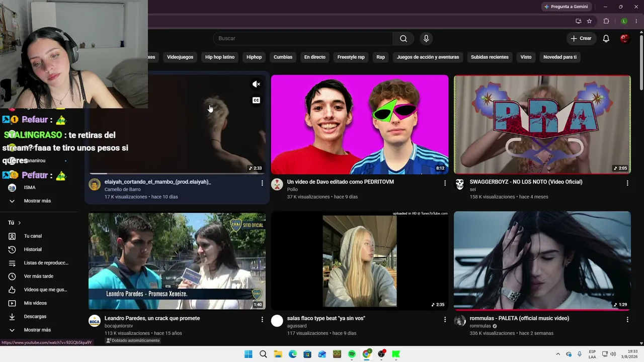Open Leandro Paredes Promesa Xeneize thumbnail
Screen dimensions: 644x362
point(177,261)
